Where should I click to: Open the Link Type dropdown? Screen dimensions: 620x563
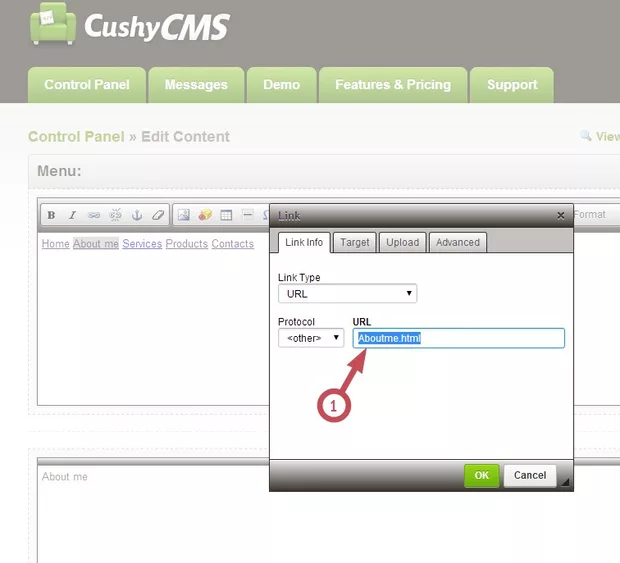[347, 293]
